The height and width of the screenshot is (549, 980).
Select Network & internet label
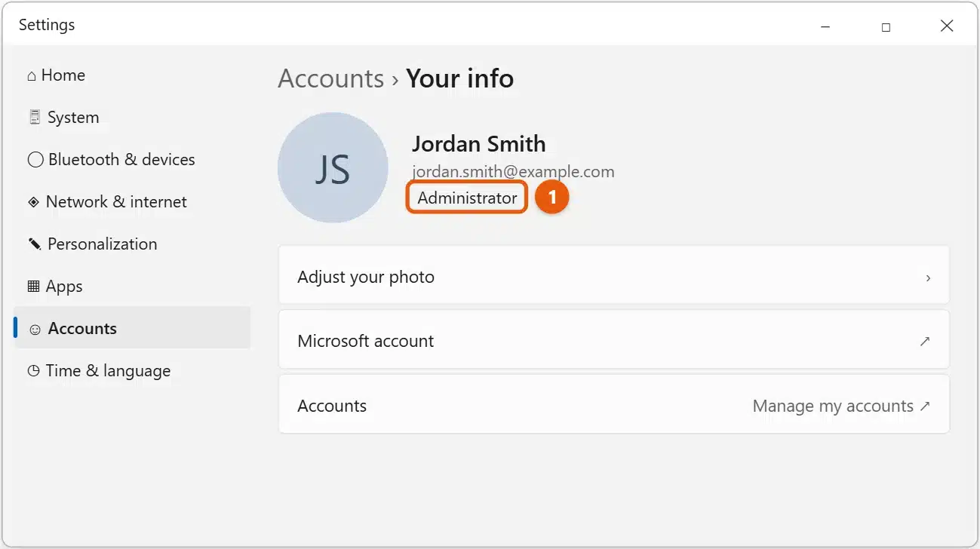[x=116, y=202]
